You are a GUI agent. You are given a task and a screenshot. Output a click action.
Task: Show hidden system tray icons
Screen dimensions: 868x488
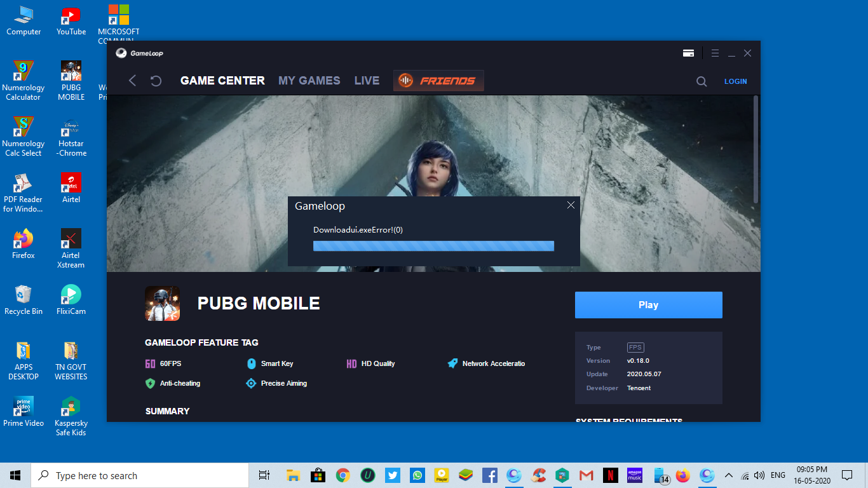point(729,475)
